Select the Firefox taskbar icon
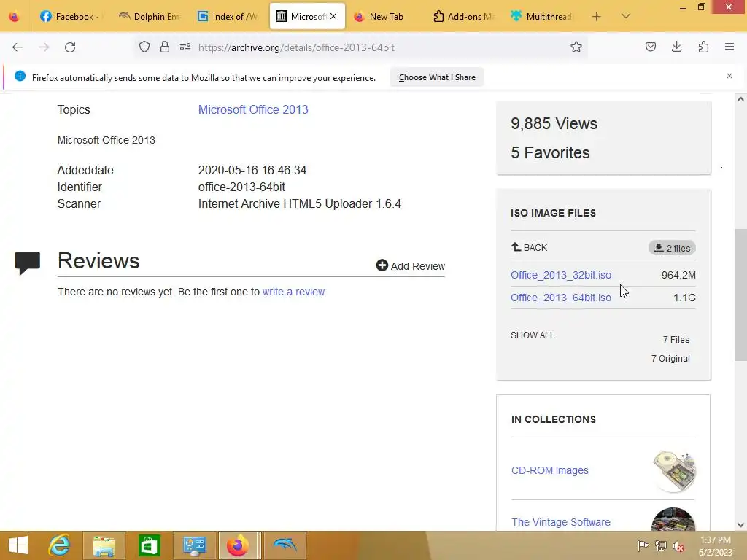Image resolution: width=747 pixels, height=560 pixels. click(x=239, y=545)
